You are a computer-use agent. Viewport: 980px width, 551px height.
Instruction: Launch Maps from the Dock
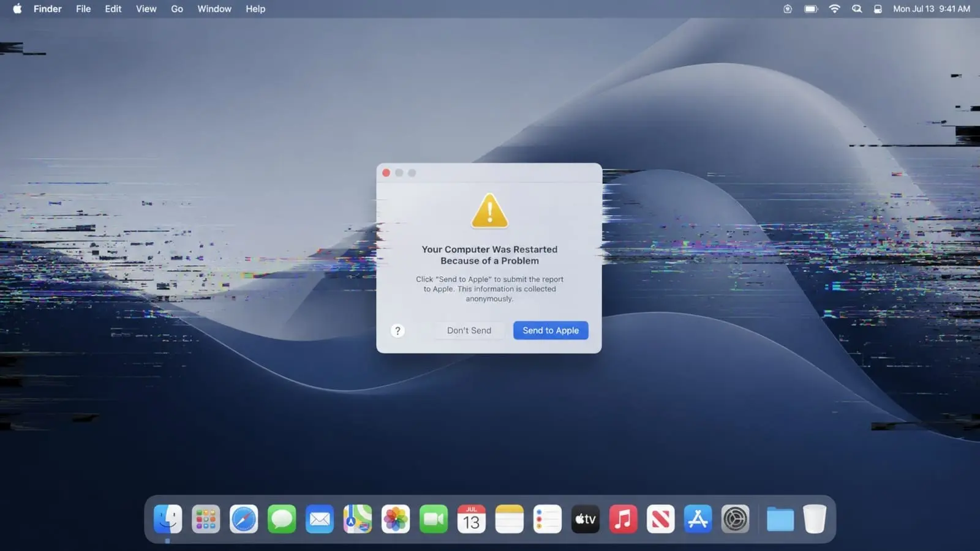(x=358, y=519)
